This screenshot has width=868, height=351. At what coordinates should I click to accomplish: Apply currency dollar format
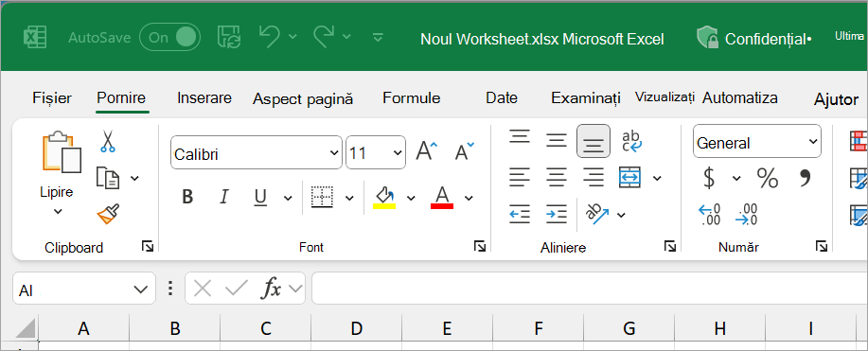[709, 178]
